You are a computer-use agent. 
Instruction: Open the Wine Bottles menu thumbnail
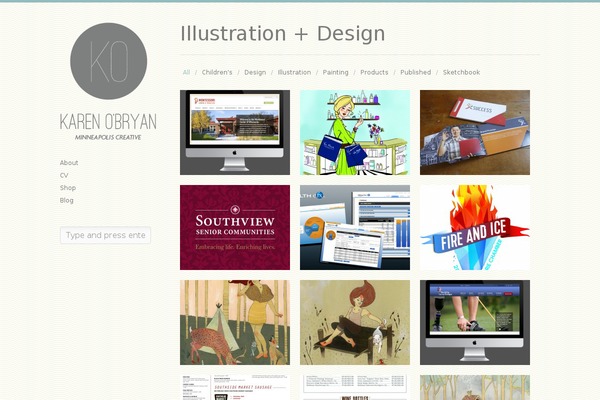(355, 387)
